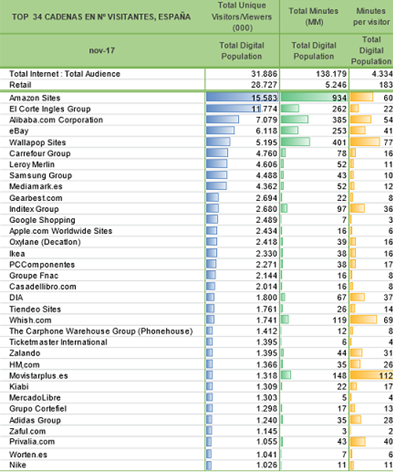Select Movistarplus.es 112 orange bar cell
Viewport: 393px width, 472px height.
(x=371, y=376)
